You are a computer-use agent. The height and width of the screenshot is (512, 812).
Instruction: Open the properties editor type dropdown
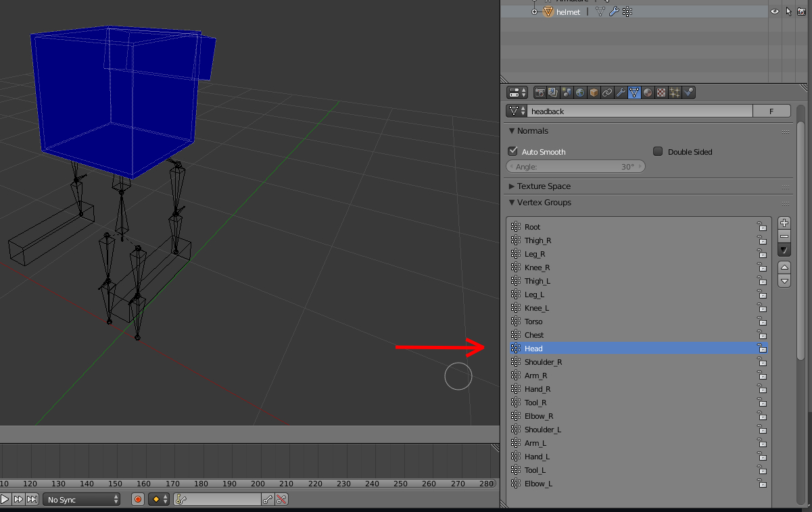click(x=517, y=93)
